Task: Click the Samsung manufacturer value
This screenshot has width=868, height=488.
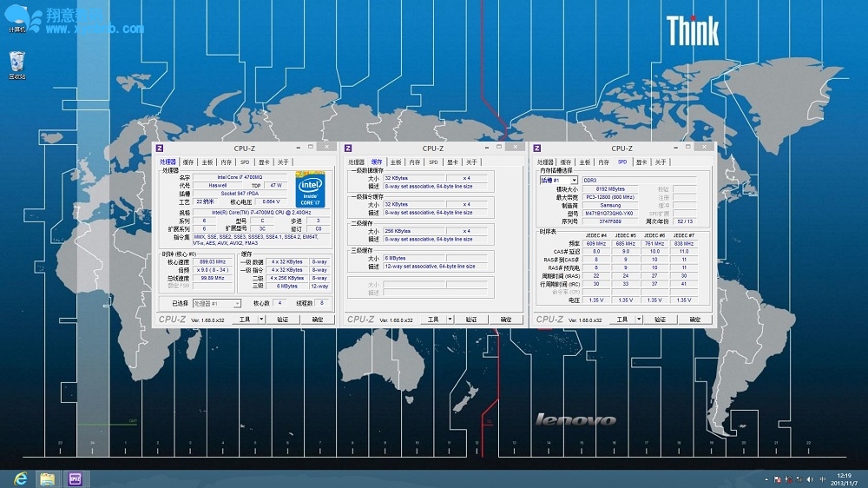Action: tap(610, 205)
